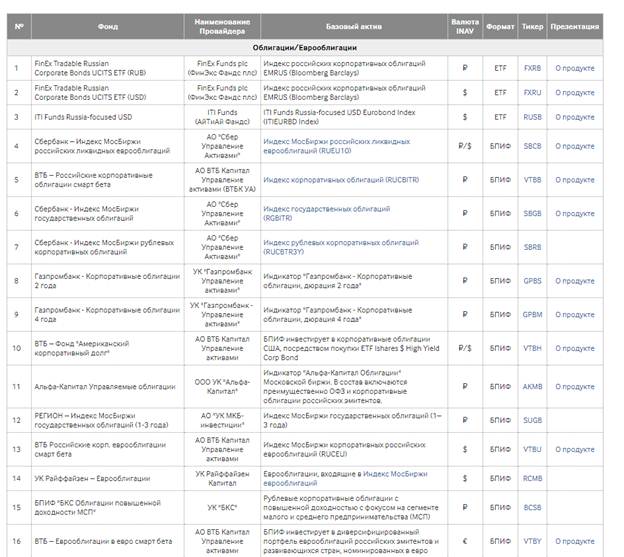
Task: Open 'О продукте' link in GPBS row
Action: click(x=575, y=281)
